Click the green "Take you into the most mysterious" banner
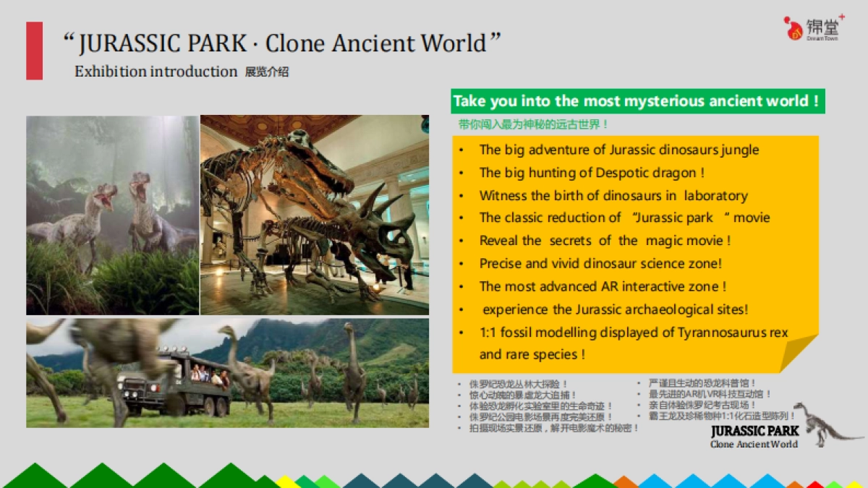Screen dimensions: 868x488 637,101
